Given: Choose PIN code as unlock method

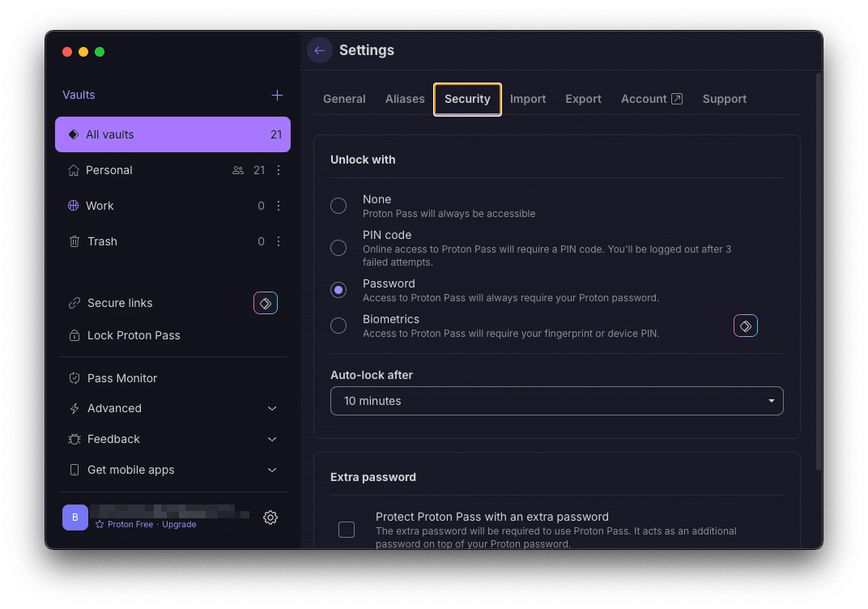Looking at the screenshot, I should [x=338, y=248].
